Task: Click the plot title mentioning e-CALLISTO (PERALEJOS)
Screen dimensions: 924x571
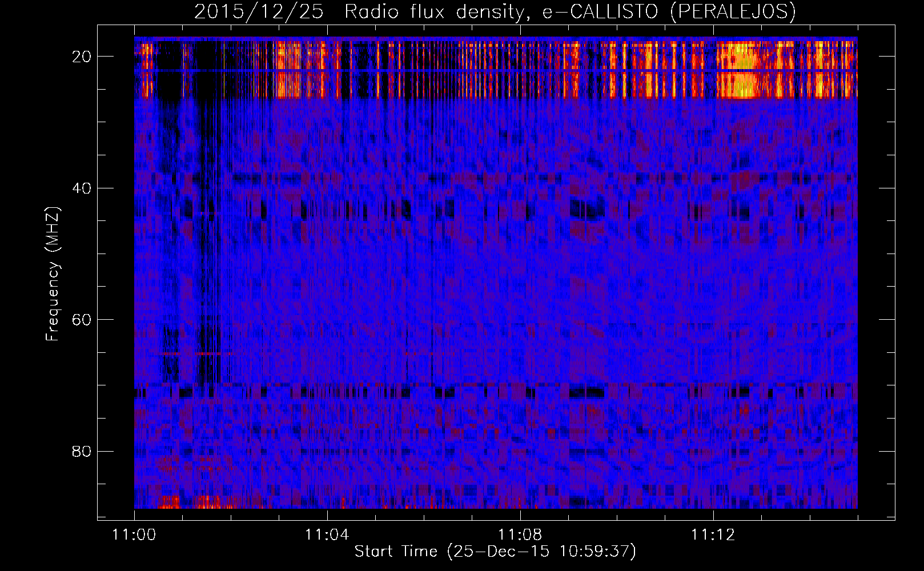Action: pyautogui.click(x=495, y=11)
